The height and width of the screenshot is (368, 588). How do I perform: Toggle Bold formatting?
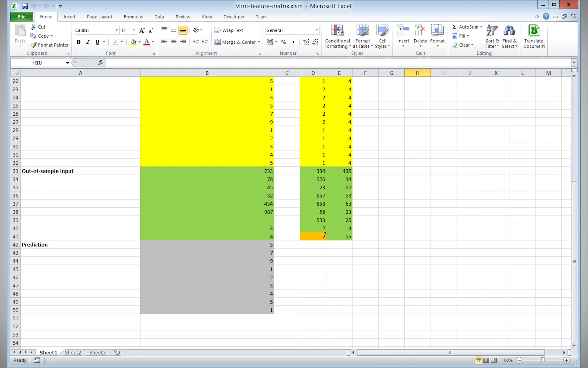[78, 42]
